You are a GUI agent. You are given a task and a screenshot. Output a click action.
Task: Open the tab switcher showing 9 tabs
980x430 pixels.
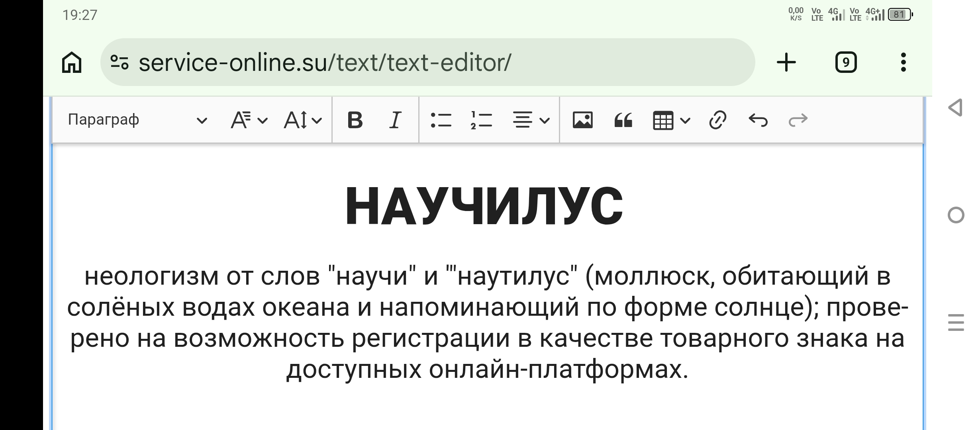click(846, 63)
